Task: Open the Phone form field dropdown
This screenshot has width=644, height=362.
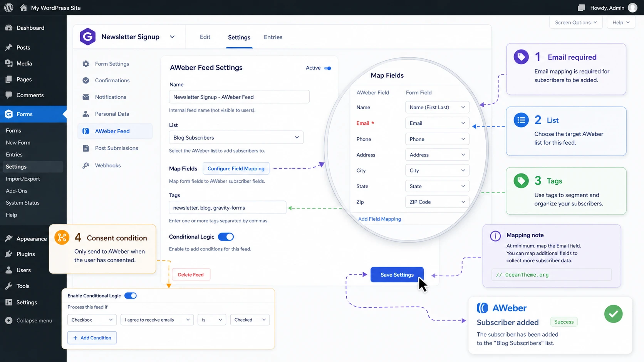Action: point(437,139)
